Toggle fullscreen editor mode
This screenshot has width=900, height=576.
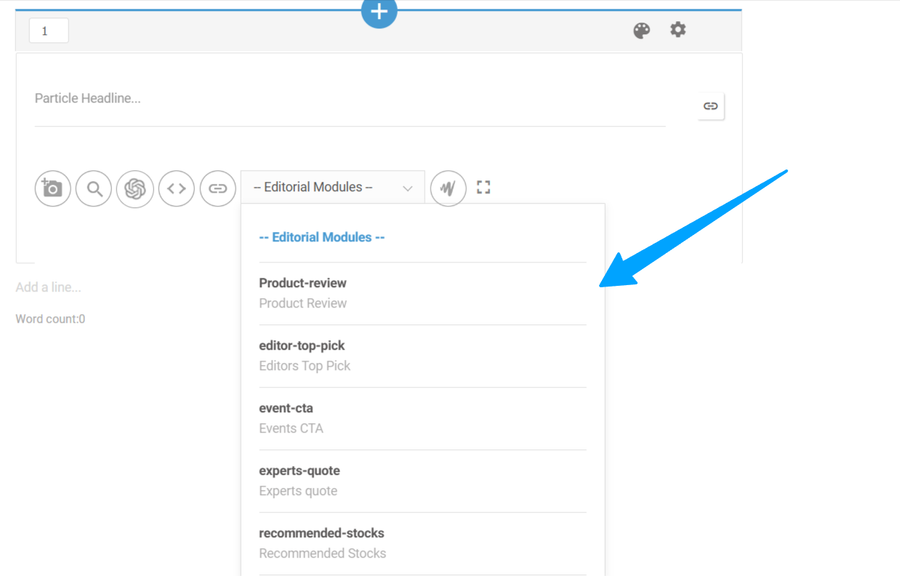pos(484,187)
